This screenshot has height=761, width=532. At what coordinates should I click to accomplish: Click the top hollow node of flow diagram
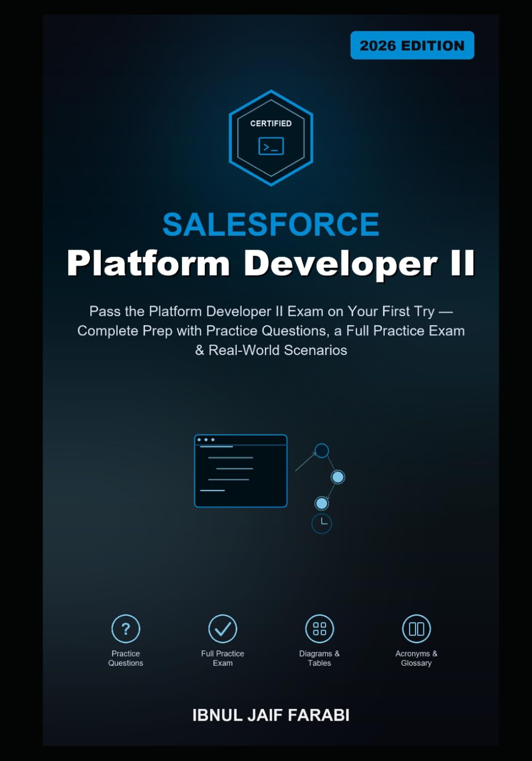coord(321,451)
